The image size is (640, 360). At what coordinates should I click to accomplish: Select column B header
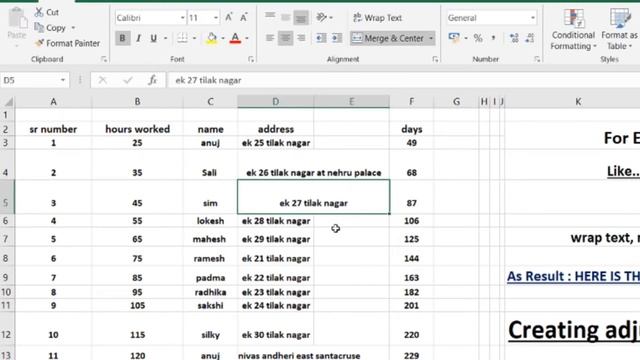pyautogui.click(x=138, y=102)
